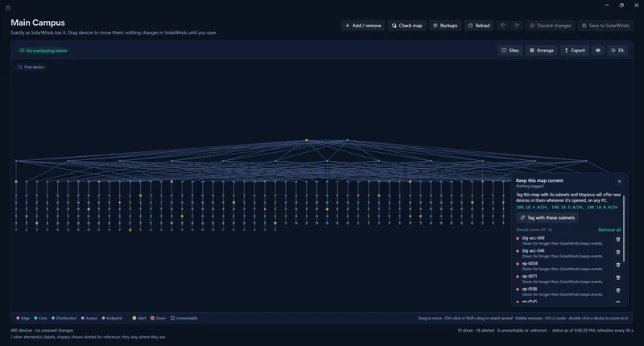The image size is (644, 346).
Task: Open the Arrange layout options
Action: pos(541,51)
